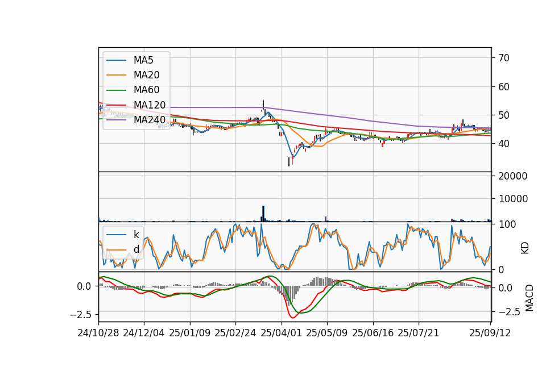The width and height of the screenshot is (546, 392).
Task: Click the 25/04/01 date axis label
Action: click(281, 333)
